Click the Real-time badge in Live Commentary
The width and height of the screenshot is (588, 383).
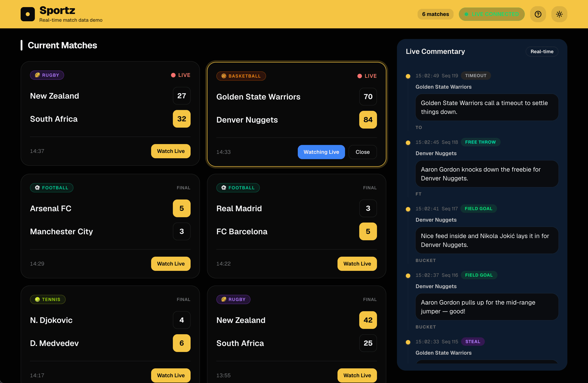542,52
